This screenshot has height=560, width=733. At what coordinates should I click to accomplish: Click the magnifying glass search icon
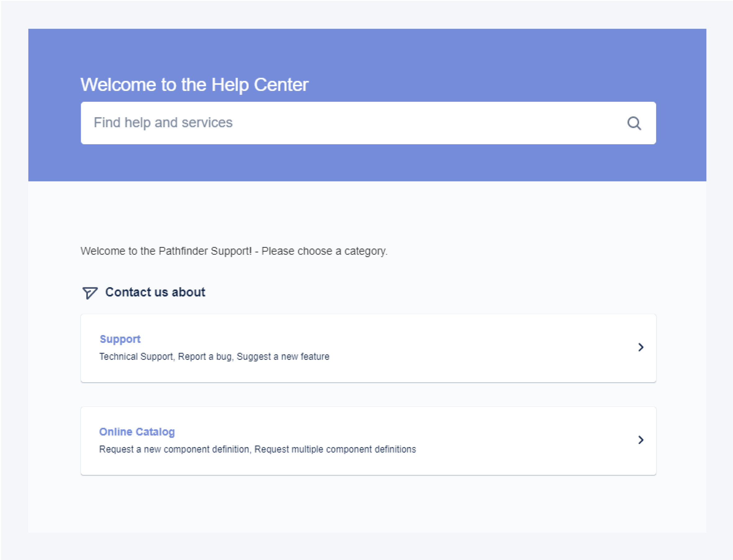point(634,123)
